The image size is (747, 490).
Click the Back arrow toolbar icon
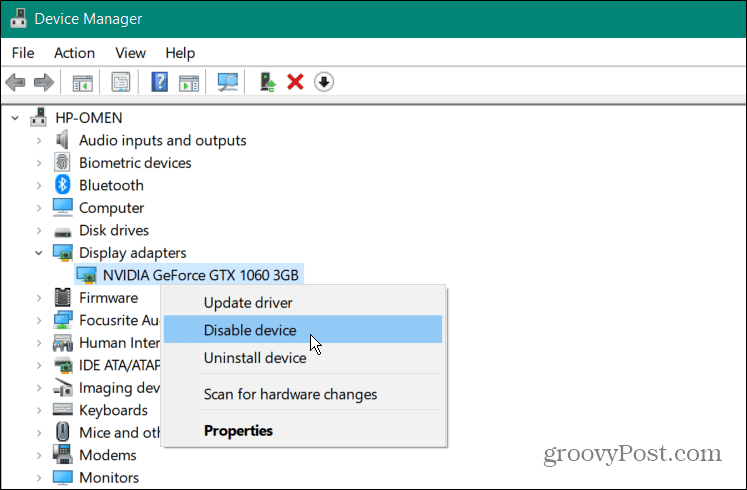(x=15, y=82)
